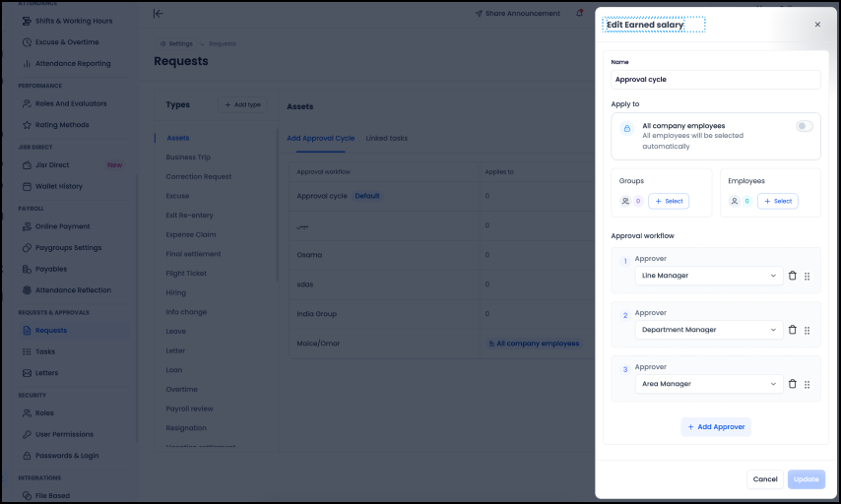Click Select button under Employees
Viewport: 841px width, 504px height.
777,201
